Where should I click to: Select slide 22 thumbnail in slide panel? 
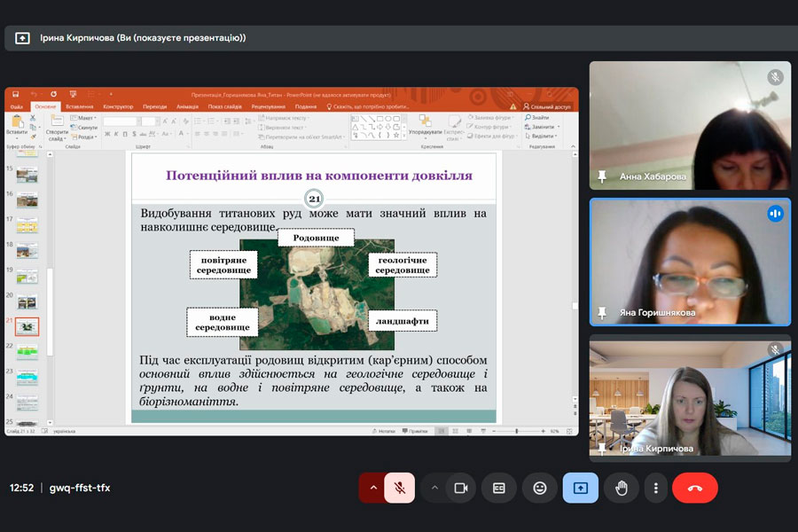tap(27, 350)
